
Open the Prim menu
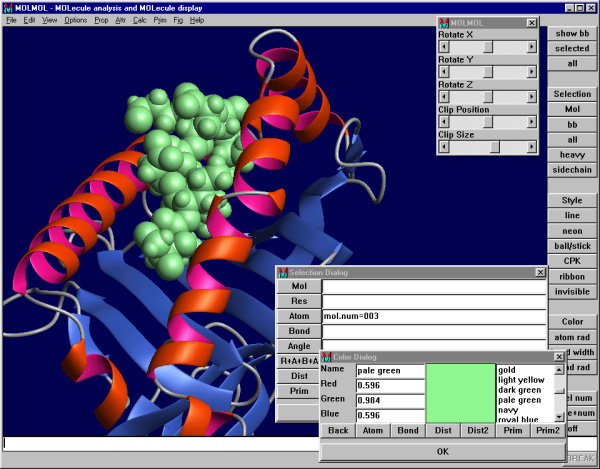(160, 20)
